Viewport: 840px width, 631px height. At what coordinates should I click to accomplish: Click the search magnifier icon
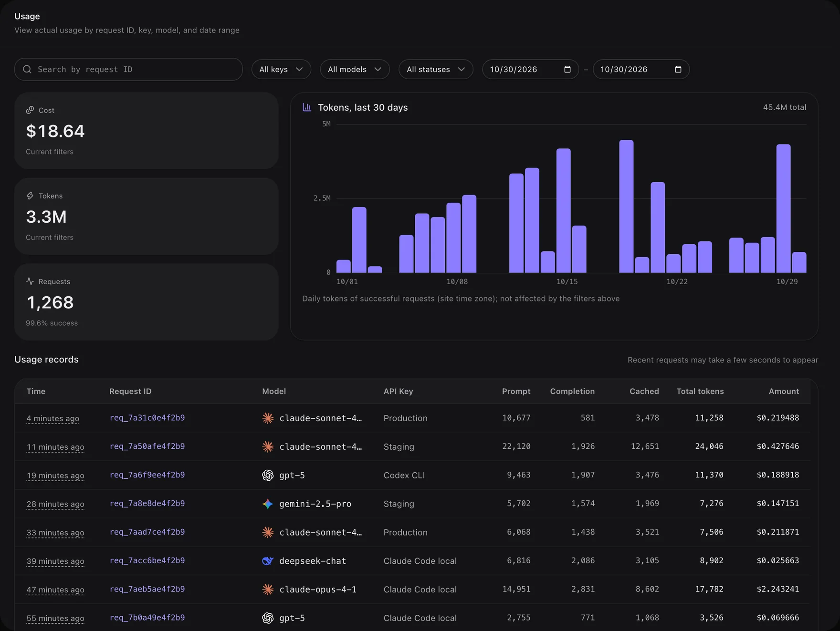pos(27,69)
